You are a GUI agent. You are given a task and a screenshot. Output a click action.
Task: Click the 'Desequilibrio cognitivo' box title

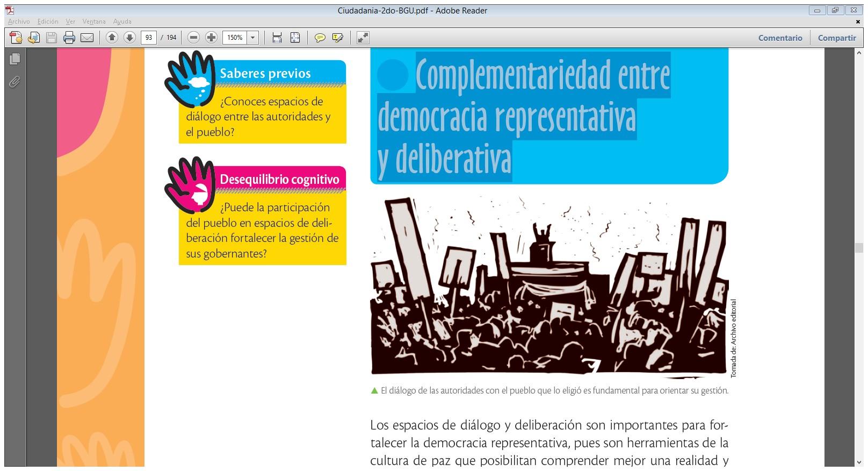tap(279, 179)
